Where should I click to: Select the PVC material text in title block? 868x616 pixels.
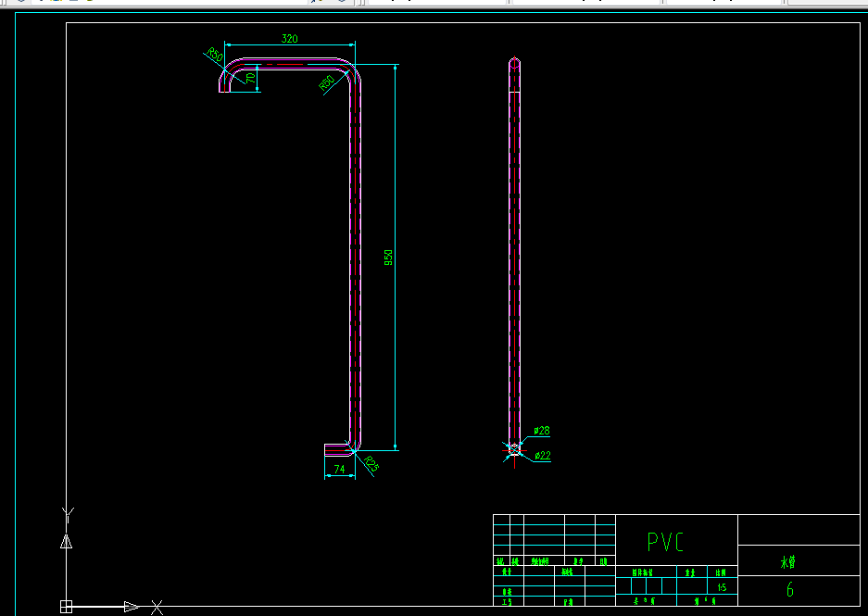click(x=665, y=542)
